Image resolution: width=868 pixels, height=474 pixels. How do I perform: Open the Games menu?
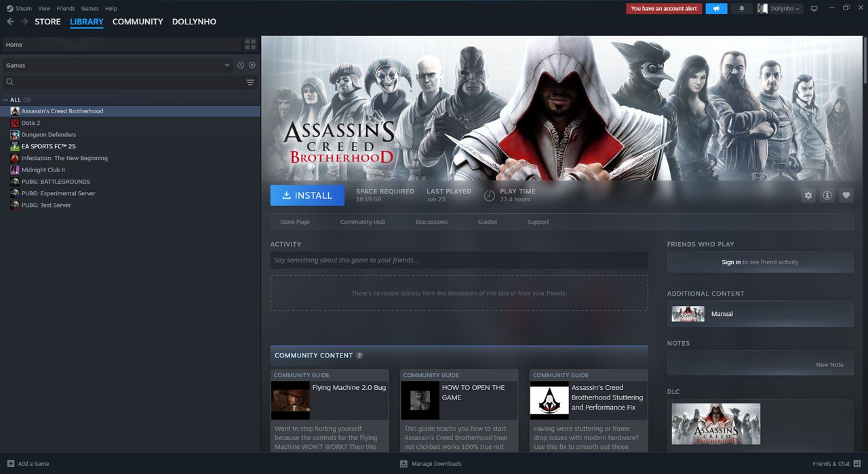click(90, 8)
